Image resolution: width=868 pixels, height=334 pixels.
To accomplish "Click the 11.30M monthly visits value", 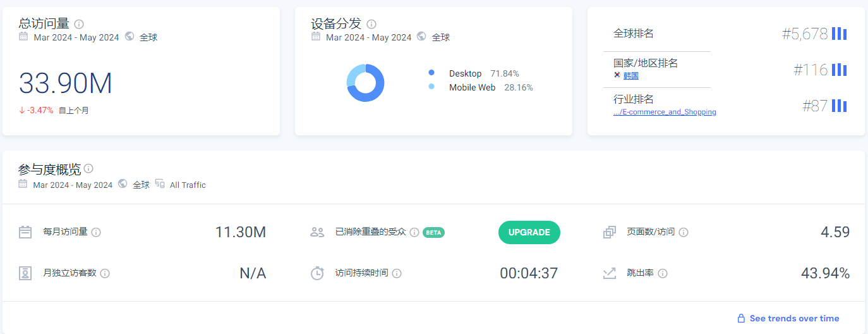I will tap(241, 232).
